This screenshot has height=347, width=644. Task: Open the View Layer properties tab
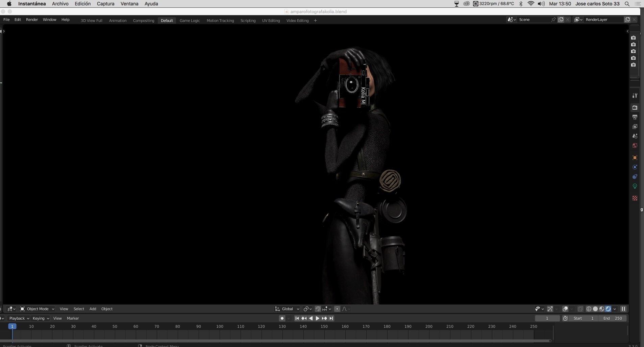coord(635,127)
